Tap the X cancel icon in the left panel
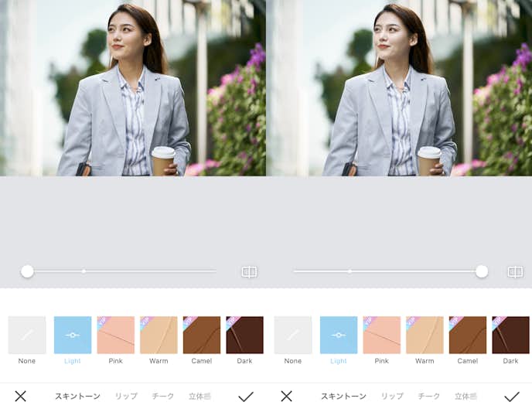532x419 pixels. tap(20, 396)
